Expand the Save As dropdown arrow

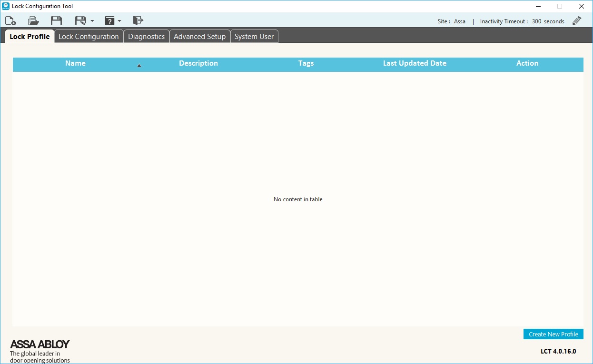click(92, 21)
